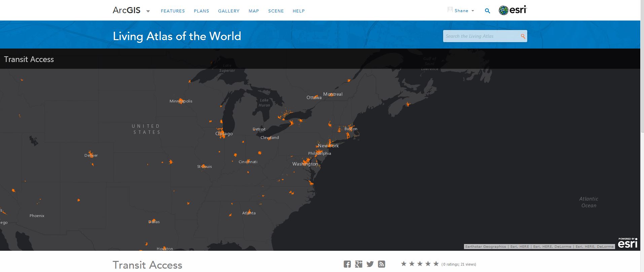This screenshot has width=644, height=272.
Task: Click the Living Atlas of the World title
Action: [x=177, y=36]
